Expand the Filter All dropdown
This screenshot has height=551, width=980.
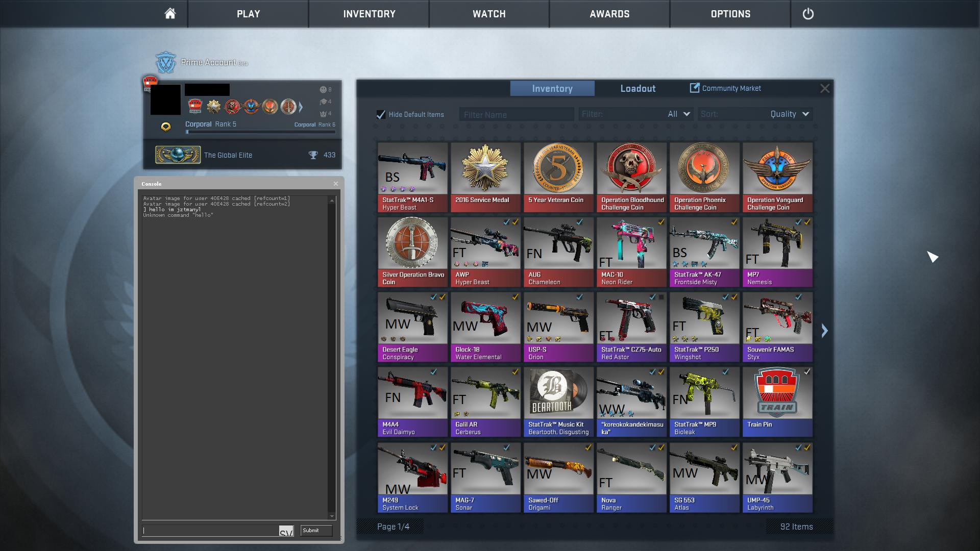635,114
